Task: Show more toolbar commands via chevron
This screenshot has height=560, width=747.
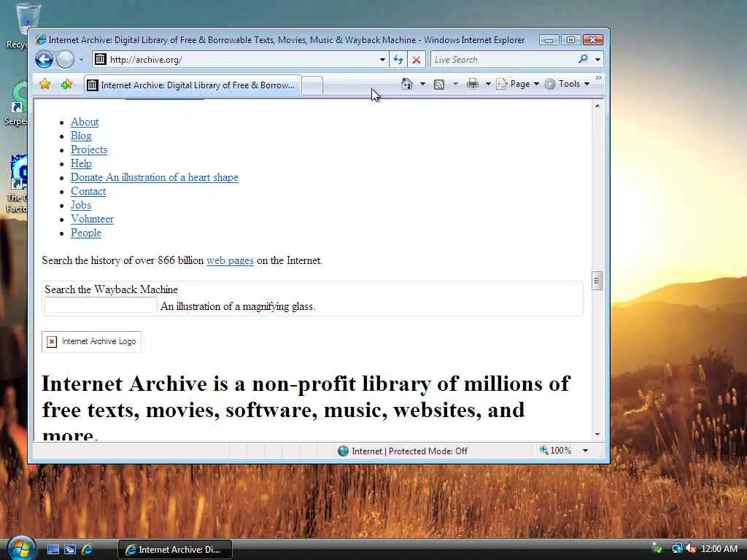Action: [598, 77]
